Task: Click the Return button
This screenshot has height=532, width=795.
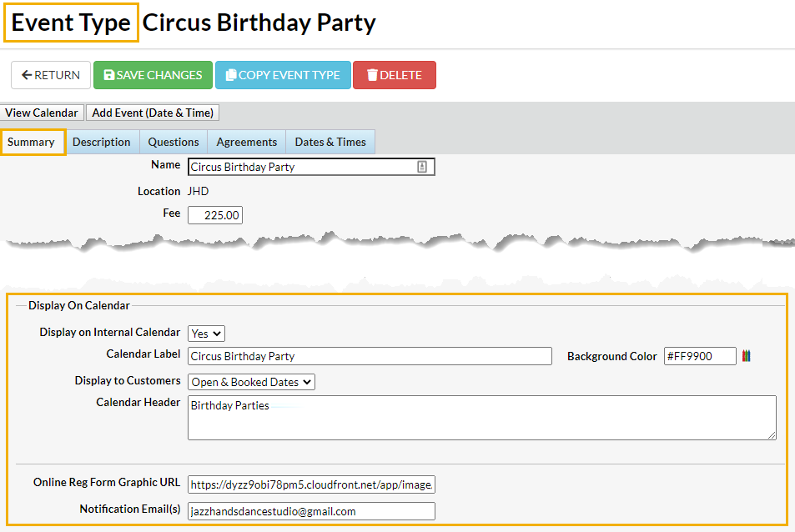Action: (x=51, y=75)
